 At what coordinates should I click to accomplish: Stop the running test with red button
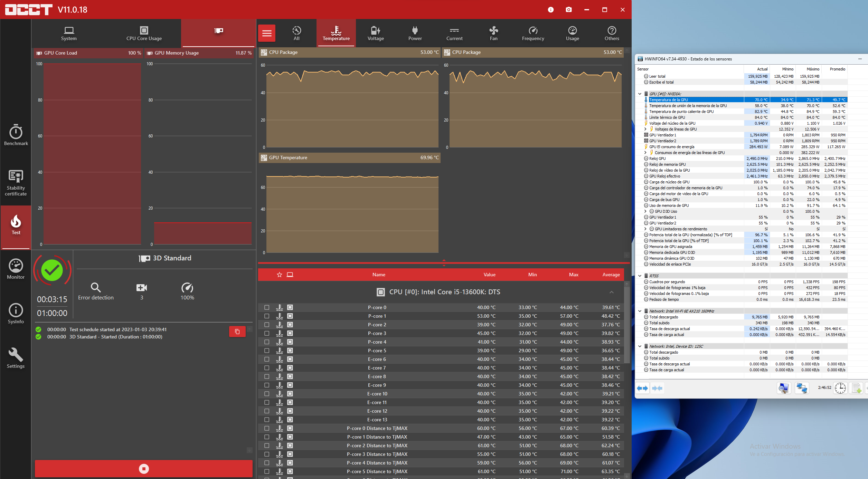click(x=144, y=469)
